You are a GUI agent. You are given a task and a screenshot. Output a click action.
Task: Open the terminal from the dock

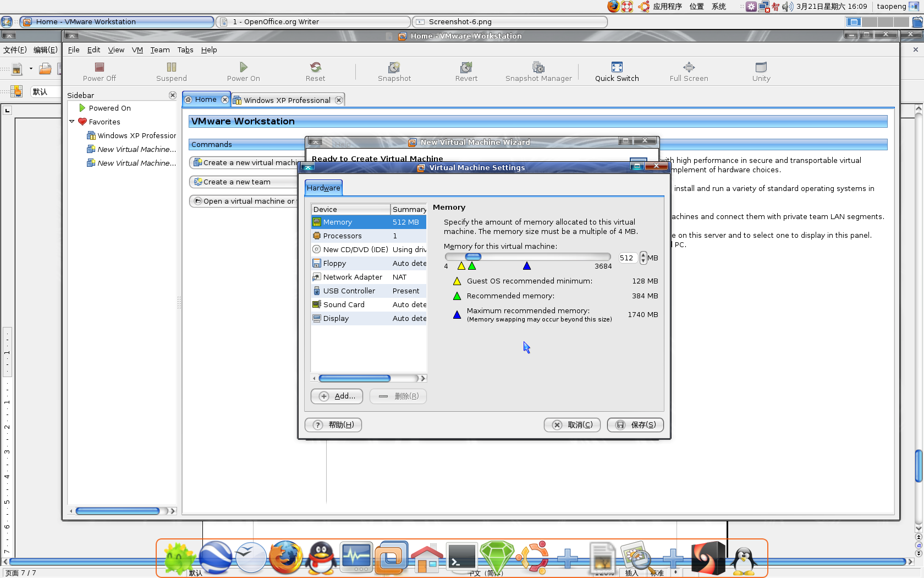pos(461,557)
